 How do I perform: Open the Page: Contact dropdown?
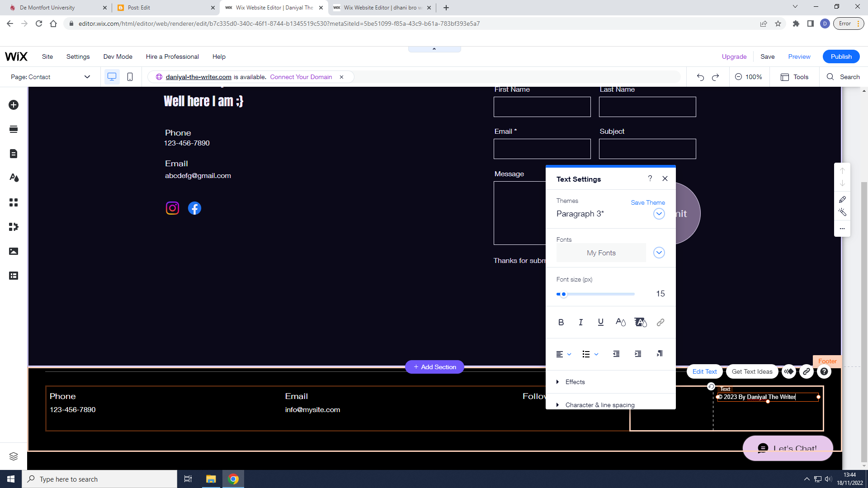(50, 77)
